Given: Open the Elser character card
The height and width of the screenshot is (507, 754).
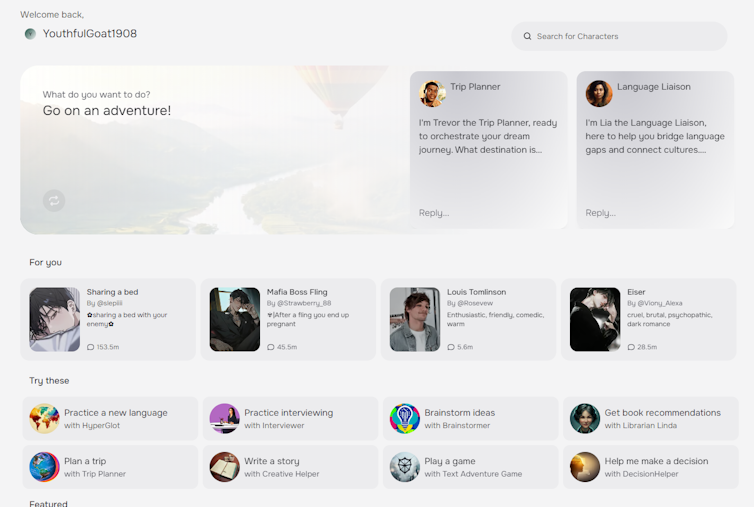Looking at the screenshot, I should pyautogui.click(x=648, y=319).
